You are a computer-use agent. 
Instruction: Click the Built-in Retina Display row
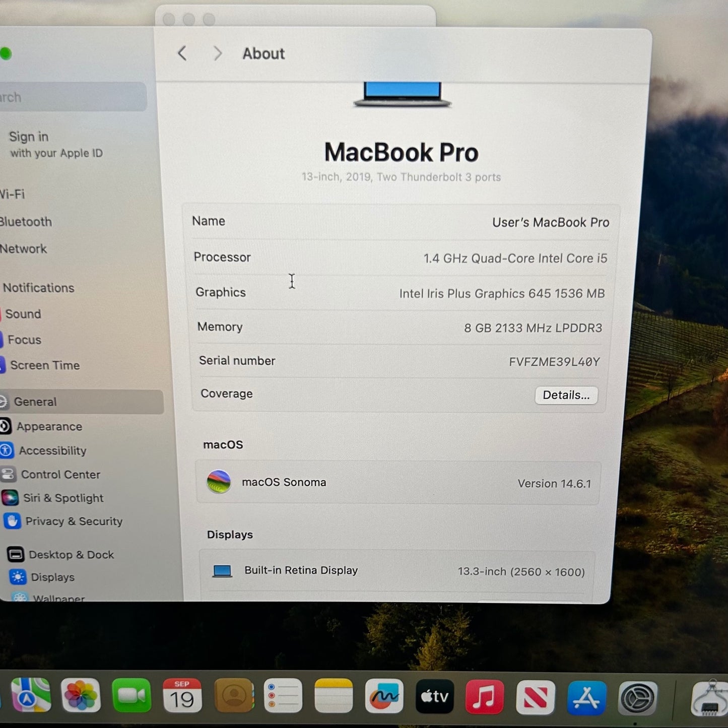click(x=398, y=571)
